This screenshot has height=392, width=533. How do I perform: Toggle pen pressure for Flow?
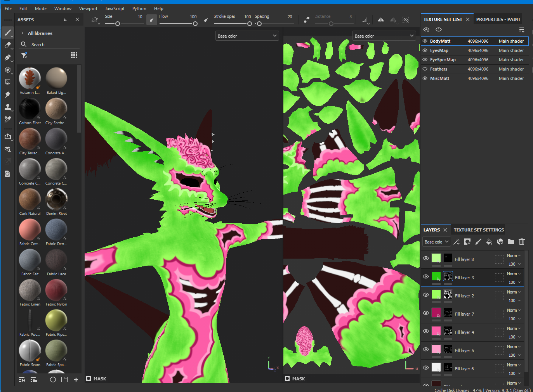(x=206, y=20)
